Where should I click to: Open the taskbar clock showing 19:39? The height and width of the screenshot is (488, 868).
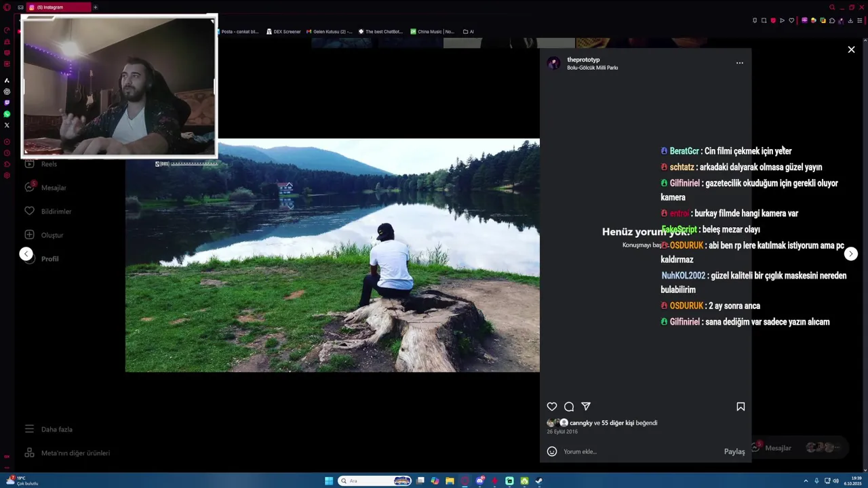tap(852, 481)
